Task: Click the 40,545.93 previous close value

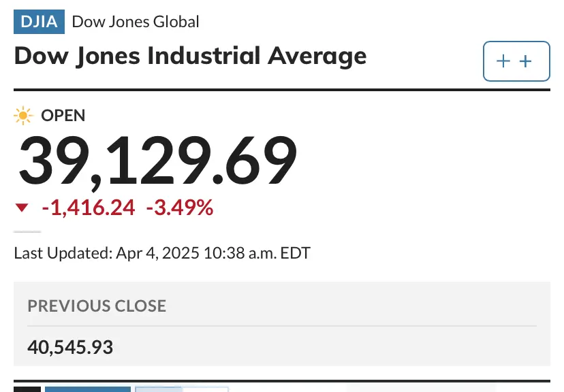Action: click(x=70, y=347)
